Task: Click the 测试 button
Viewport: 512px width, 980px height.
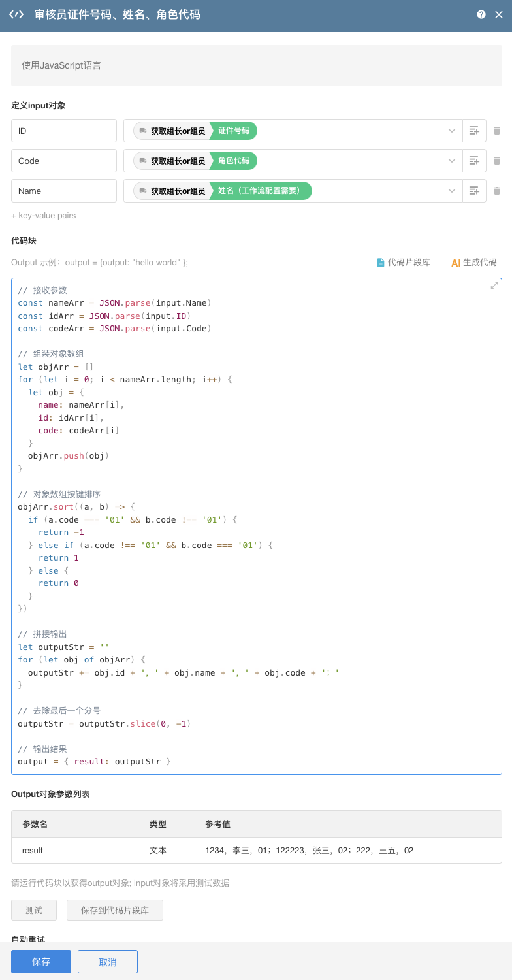Action: click(34, 910)
